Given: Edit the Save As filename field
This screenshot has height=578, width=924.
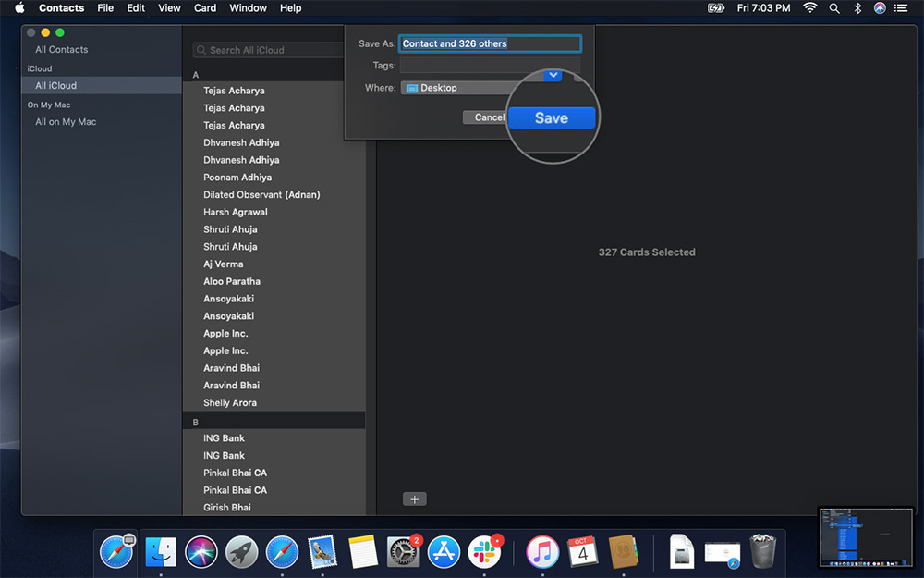Looking at the screenshot, I should (489, 43).
